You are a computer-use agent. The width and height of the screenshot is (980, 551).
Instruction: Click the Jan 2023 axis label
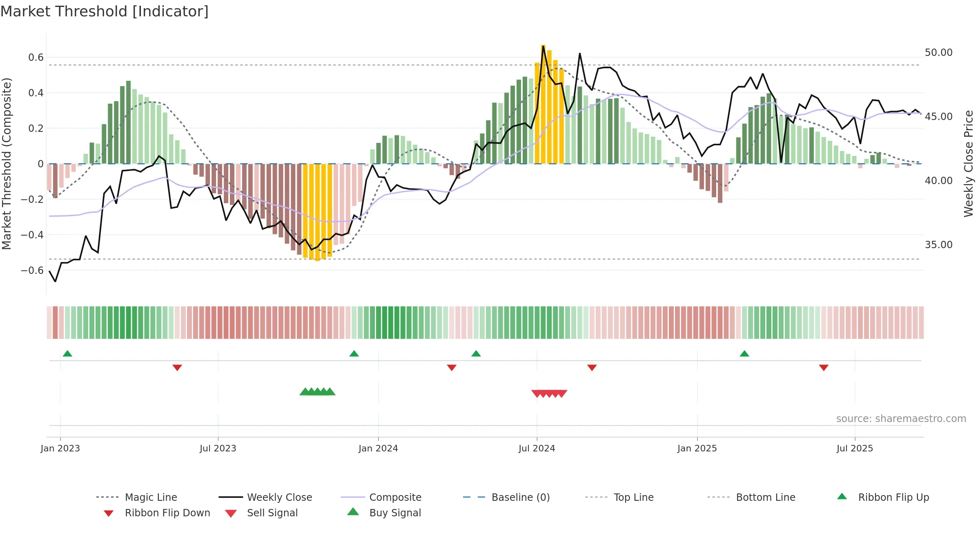point(60,449)
